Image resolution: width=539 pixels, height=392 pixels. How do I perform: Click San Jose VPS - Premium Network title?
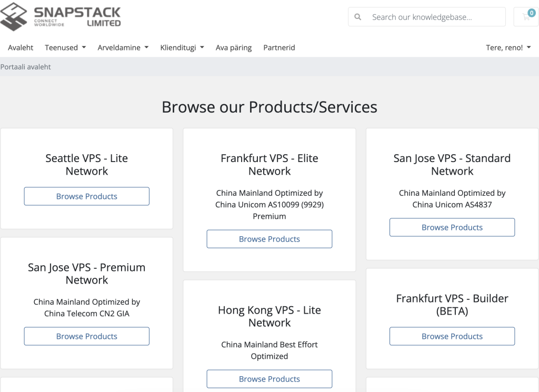[x=87, y=274]
